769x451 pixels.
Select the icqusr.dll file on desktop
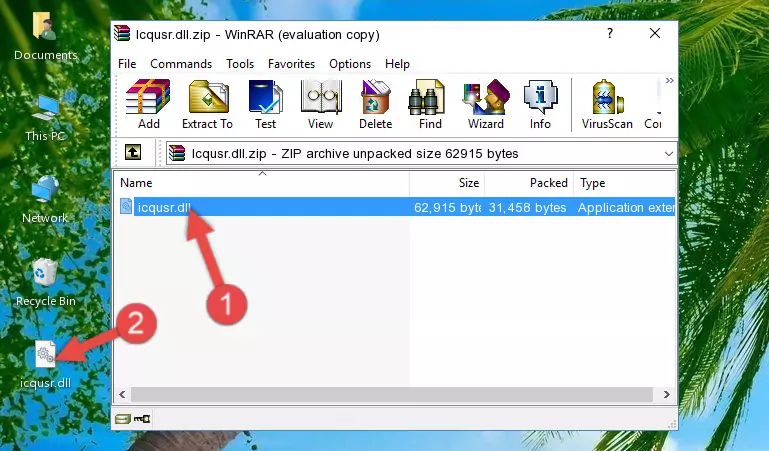click(x=45, y=365)
